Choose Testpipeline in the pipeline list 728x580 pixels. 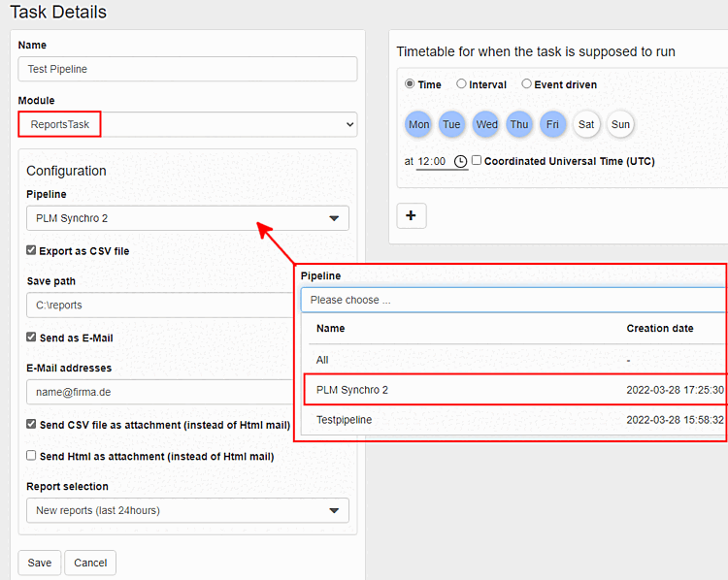[345, 420]
